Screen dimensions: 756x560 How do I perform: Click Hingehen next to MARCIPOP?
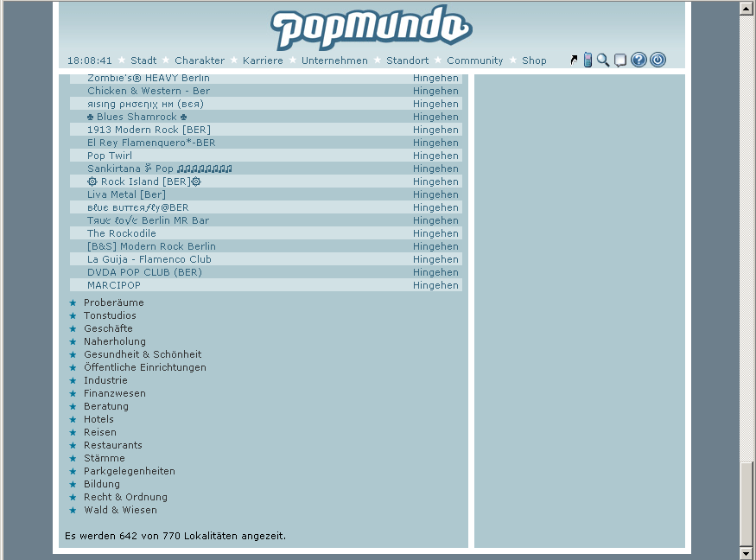435,285
